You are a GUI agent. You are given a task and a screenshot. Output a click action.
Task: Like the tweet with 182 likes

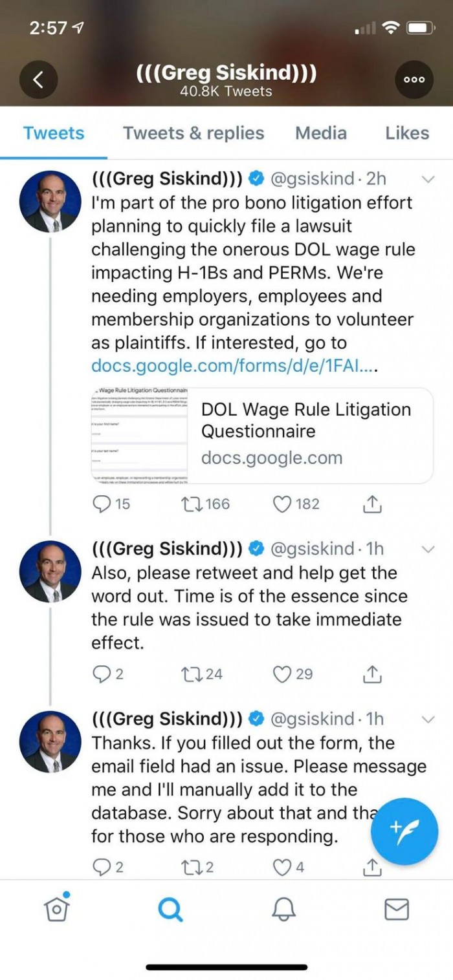click(x=282, y=504)
